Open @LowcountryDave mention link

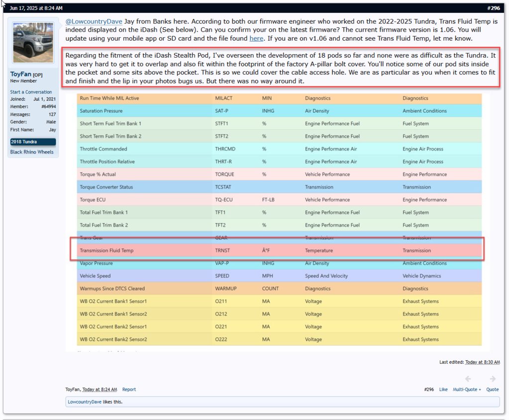(94, 21)
